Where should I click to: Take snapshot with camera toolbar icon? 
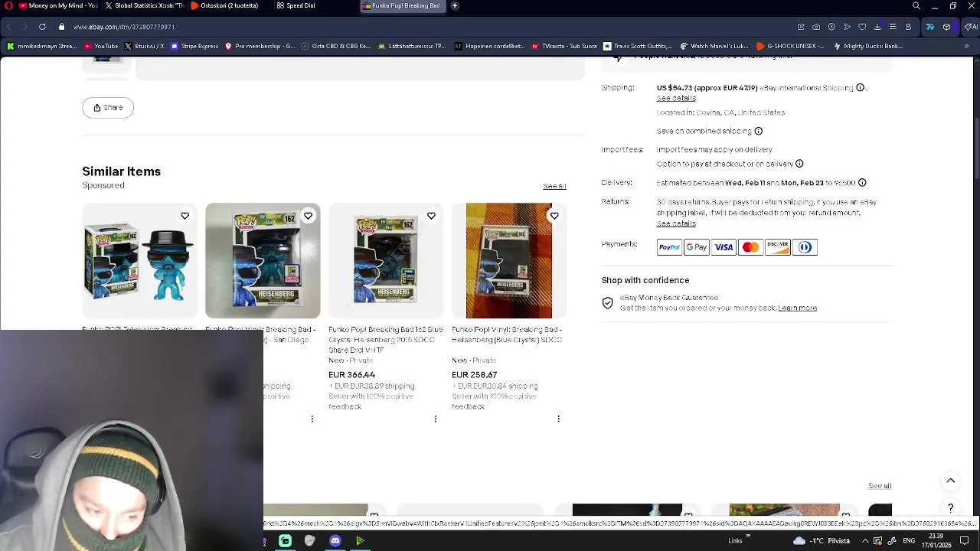point(816,27)
